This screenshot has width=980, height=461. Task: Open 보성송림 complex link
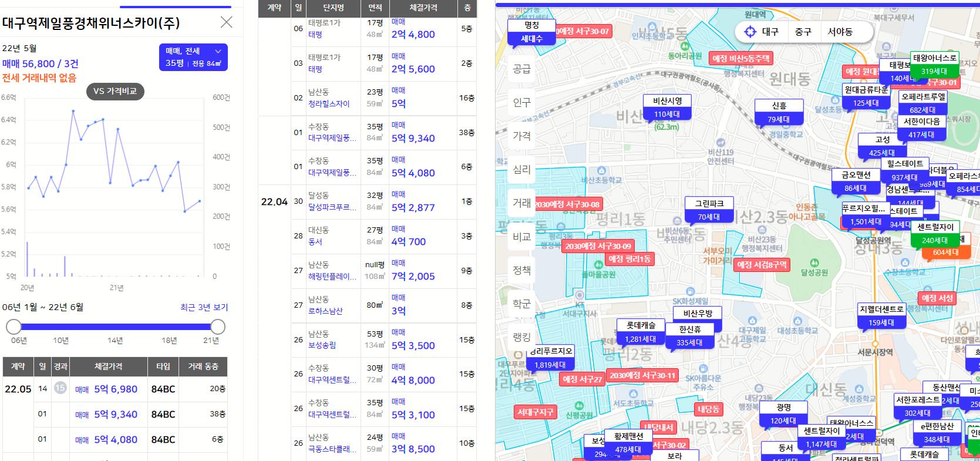coord(322,345)
